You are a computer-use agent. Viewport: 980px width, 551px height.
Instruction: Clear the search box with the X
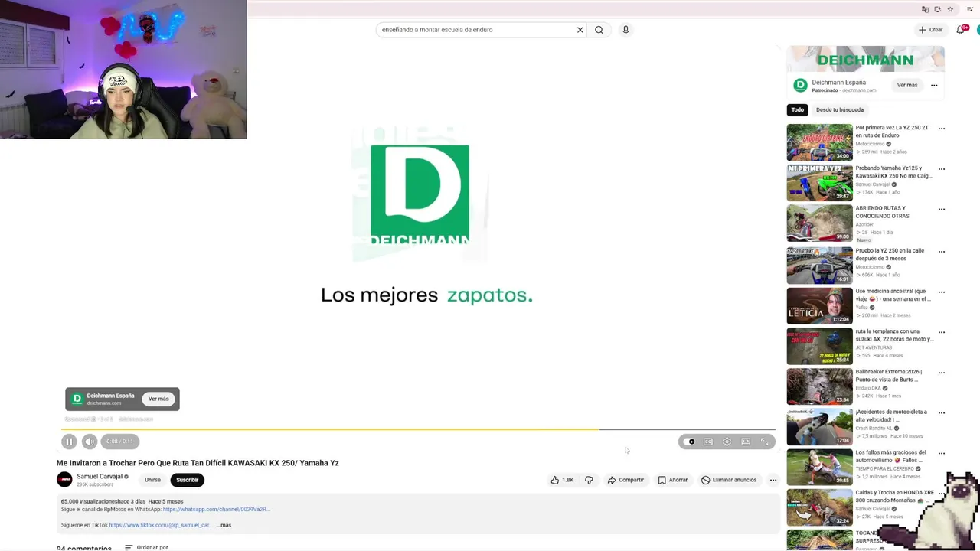[580, 30]
